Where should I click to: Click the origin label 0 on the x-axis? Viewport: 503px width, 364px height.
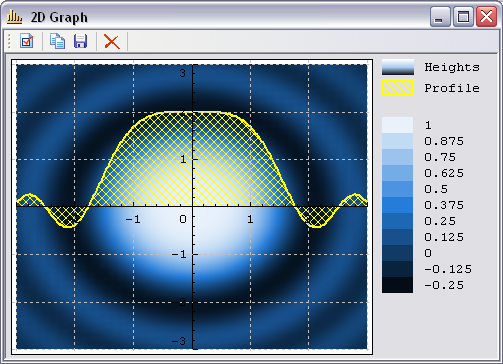point(183,219)
